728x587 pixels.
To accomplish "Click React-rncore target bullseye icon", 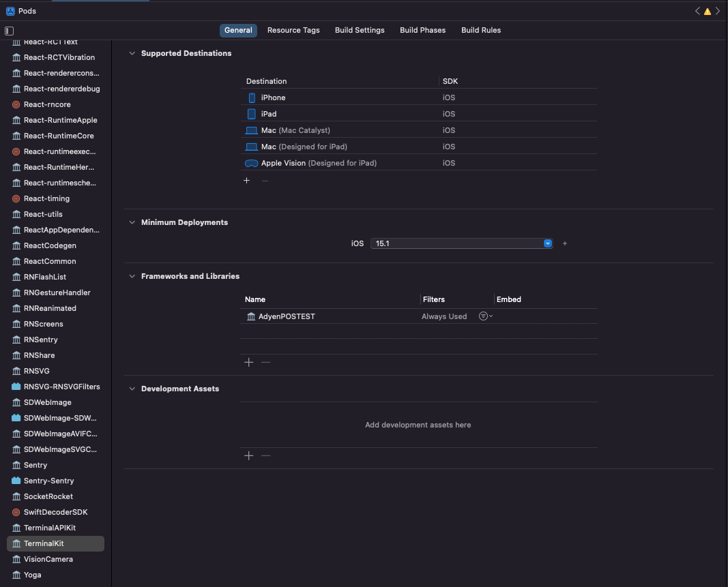I will tap(16, 105).
